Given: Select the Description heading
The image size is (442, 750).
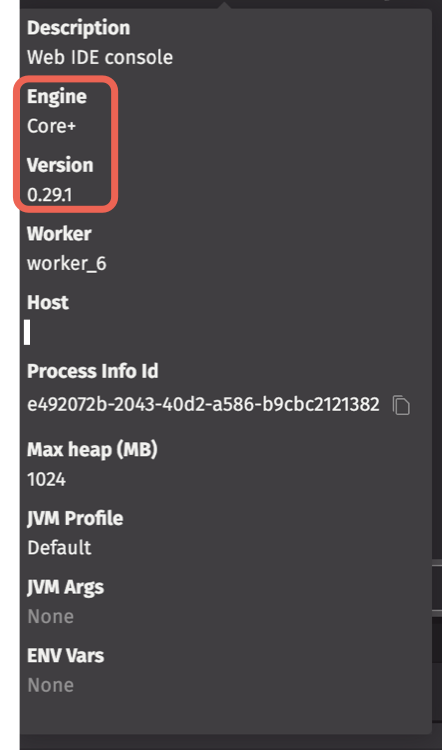Looking at the screenshot, I should tap(78, 28).
